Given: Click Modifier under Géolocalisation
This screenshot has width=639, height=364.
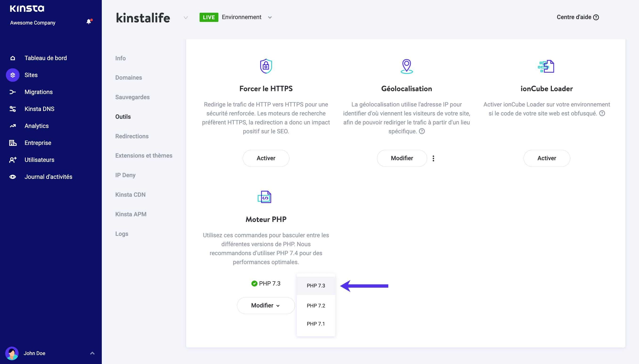Looking at the screenshot, I should click(x=402, y=158).
